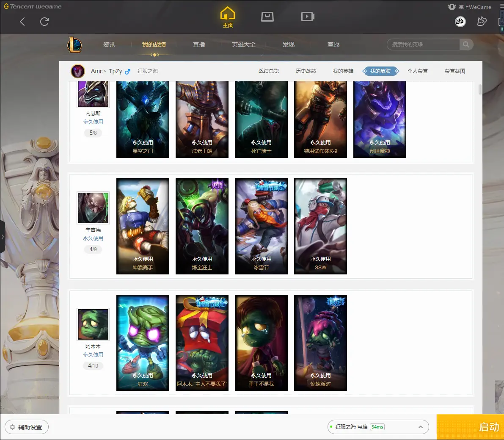Click the skin list vertical scrollbar
Viewport: 504px width, 440px height.
[480, 89]
